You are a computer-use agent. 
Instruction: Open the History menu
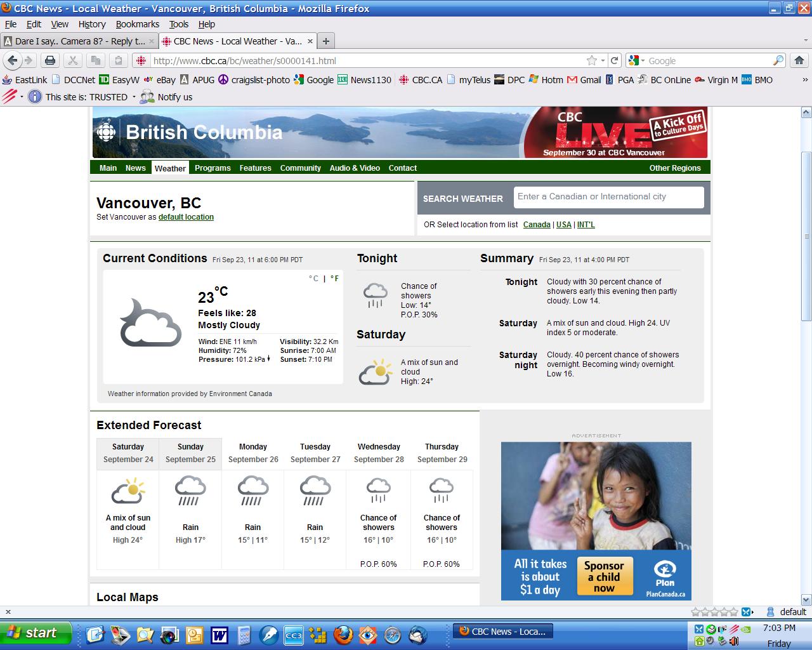click(92, 24)
